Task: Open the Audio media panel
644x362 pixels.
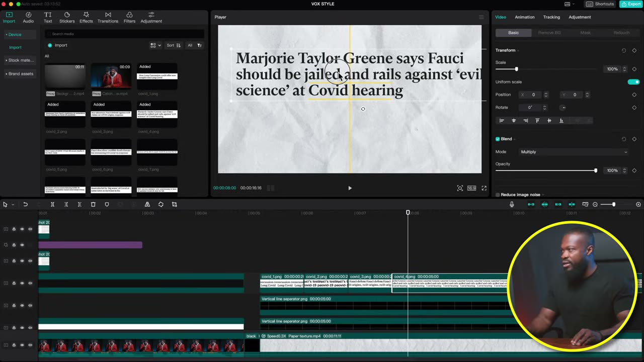Action: (28, 18)
